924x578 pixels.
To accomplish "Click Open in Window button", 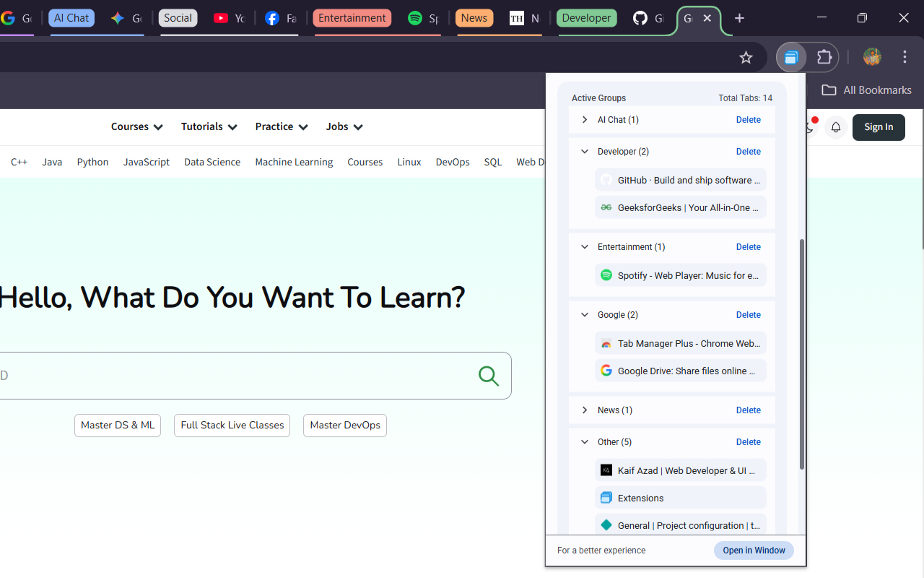I will click(754, 551).
